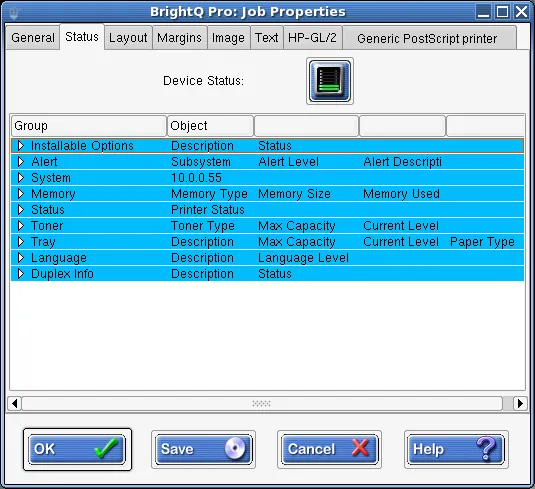Select the 10.0.0.55 System value
This screenshot has height=489, width=535.
(x=197, y=178)
